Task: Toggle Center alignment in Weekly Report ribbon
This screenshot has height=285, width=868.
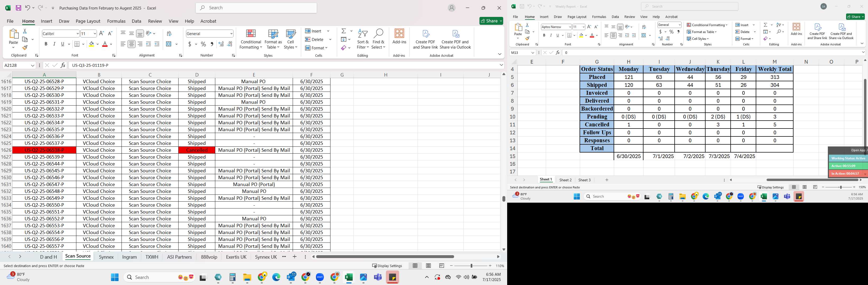Action: pos(613,35)
